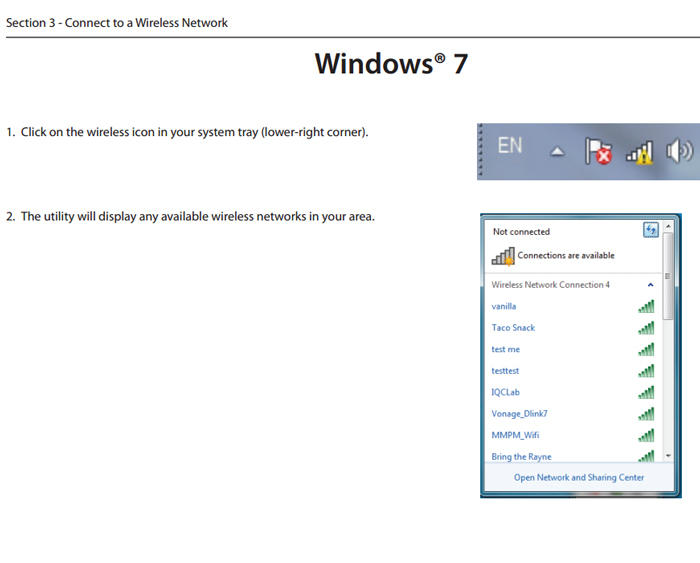Select the vanilla network
This screenshot has width=700, height=563.
[573, 306]
